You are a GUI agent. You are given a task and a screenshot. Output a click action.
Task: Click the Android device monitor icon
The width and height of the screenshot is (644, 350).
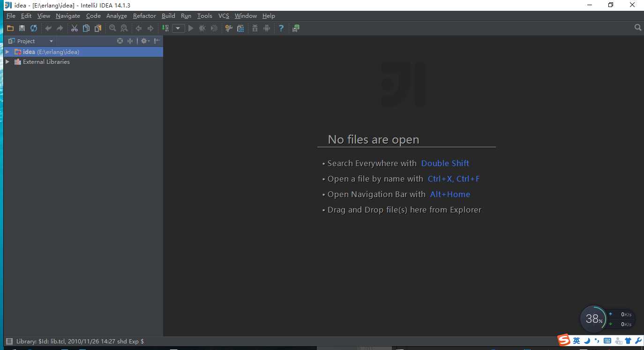tap(267, 28)
